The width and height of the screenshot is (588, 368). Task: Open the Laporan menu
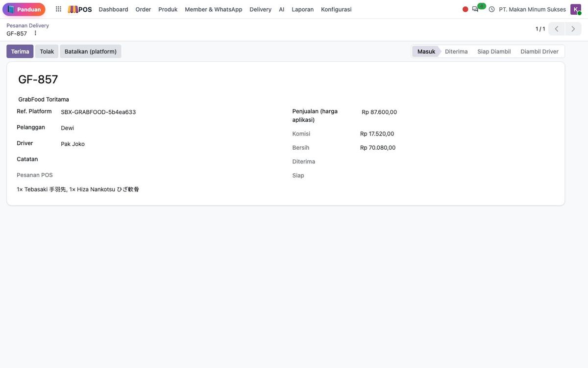[303, 9]
